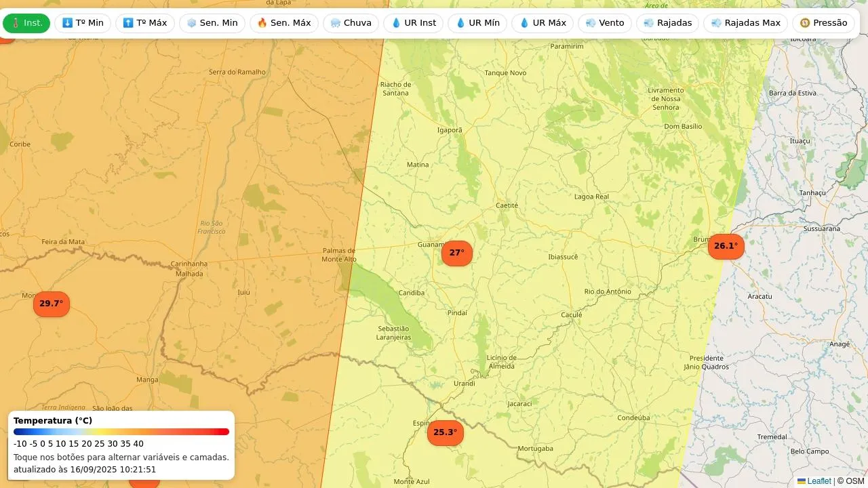Select the Inst. temperature layer button

point(26,23)
